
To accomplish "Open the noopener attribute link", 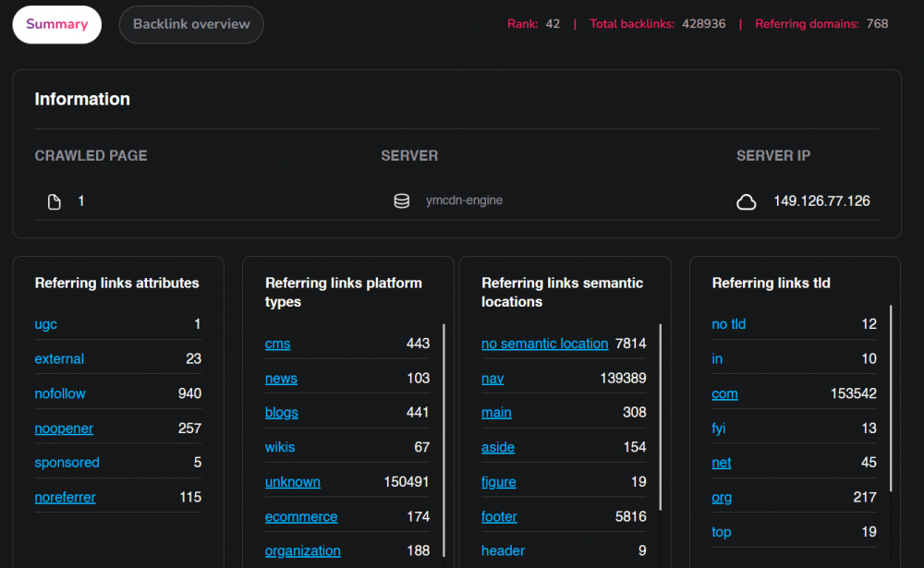I will pyautogui.click(x=64, y=429).
